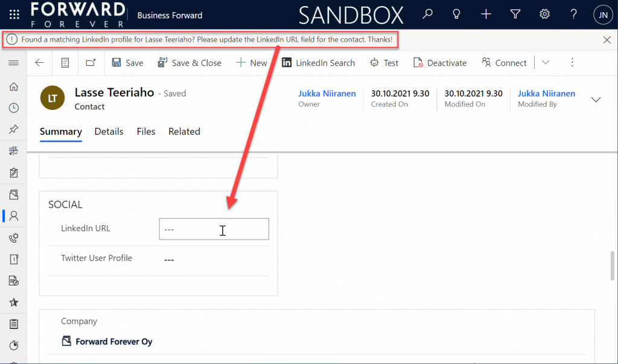Open the lightbulb assistant icon
The width and height of the screenshot is (618, 364).
coord(456,14)
